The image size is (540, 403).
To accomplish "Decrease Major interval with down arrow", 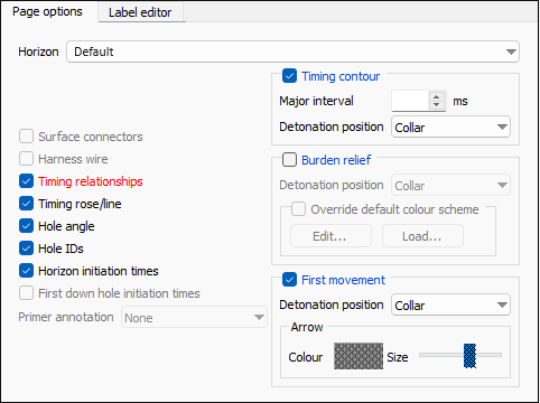I will coord(437,105).
